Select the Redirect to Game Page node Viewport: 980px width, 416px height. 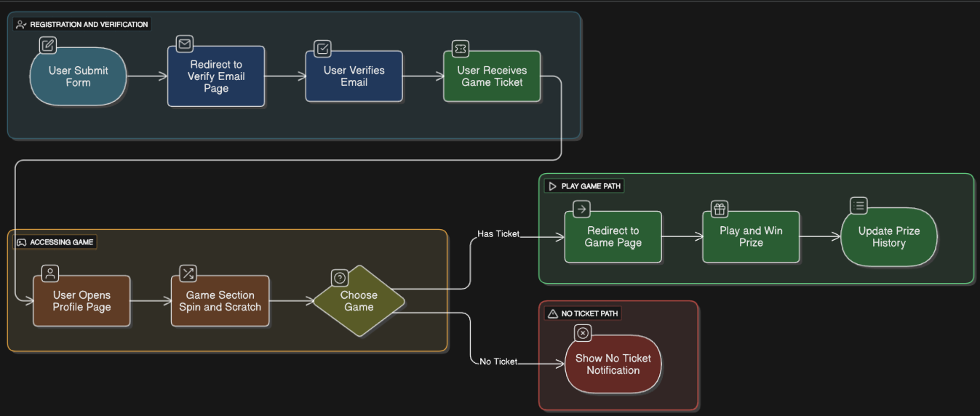[613, 237]
